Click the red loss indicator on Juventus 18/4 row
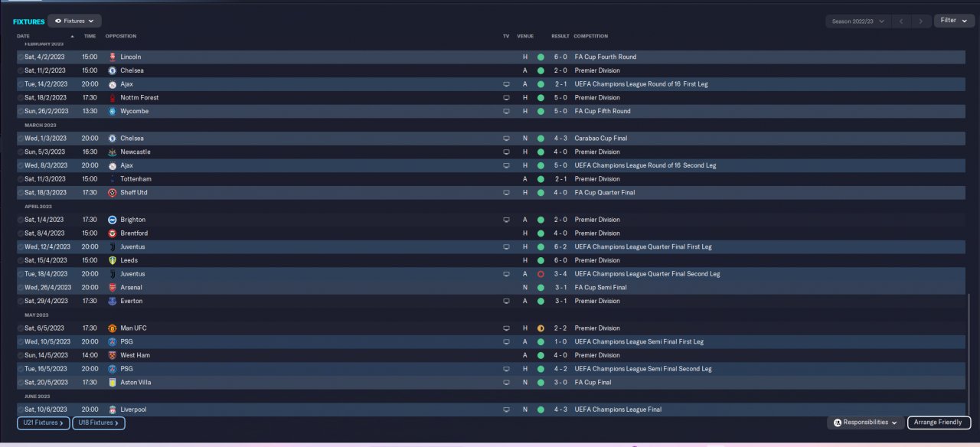Image resolution: width=980 pixels, height=447 pixels. 541,274
